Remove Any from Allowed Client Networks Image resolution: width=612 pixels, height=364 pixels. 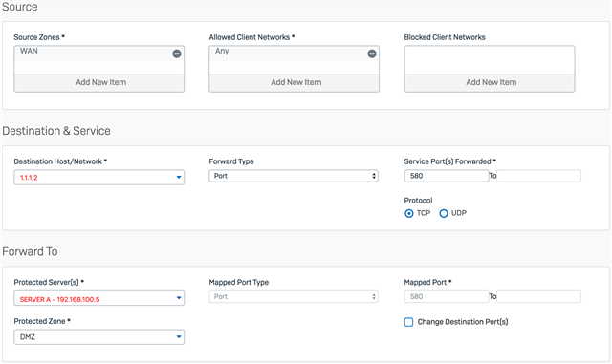(372, 54)
